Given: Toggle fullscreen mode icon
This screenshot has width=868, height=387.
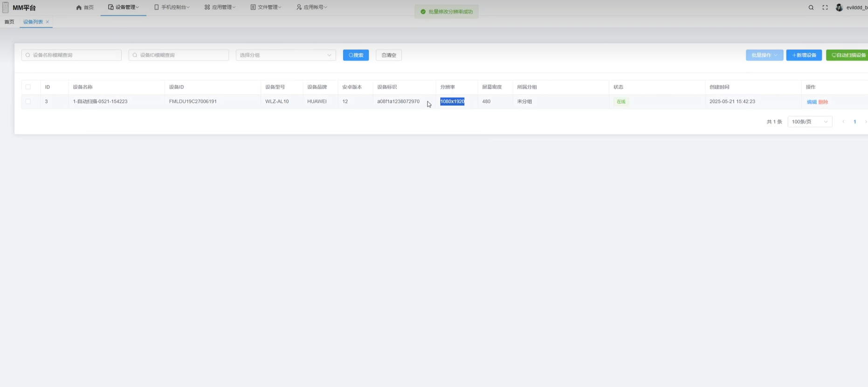Looking at the screenshot, I should 825,7.
